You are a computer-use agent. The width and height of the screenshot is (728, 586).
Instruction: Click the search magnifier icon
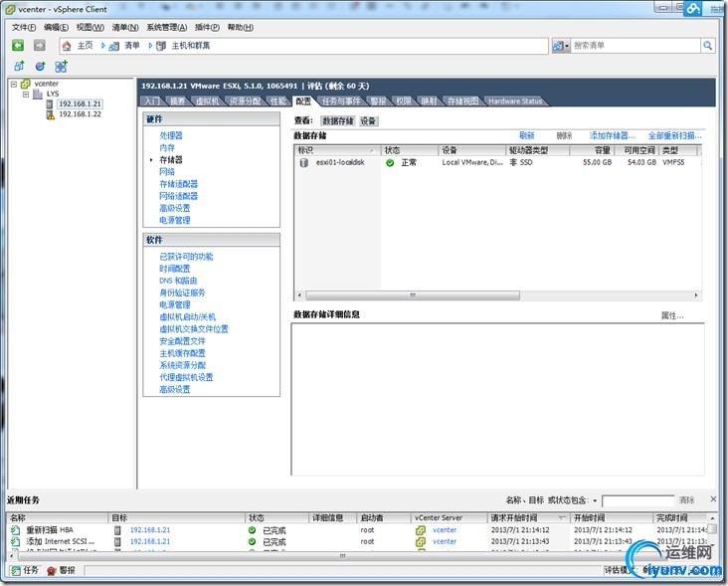[707, 46]
